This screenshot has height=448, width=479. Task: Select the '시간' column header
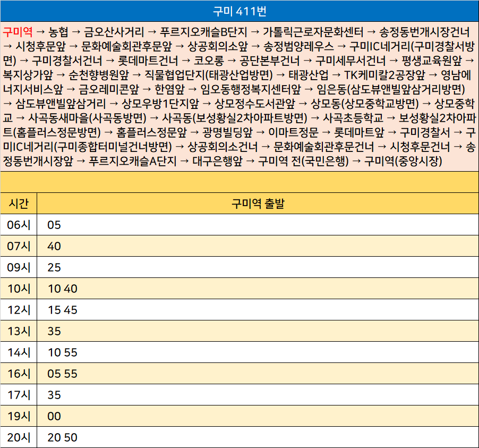pos(19,204)
